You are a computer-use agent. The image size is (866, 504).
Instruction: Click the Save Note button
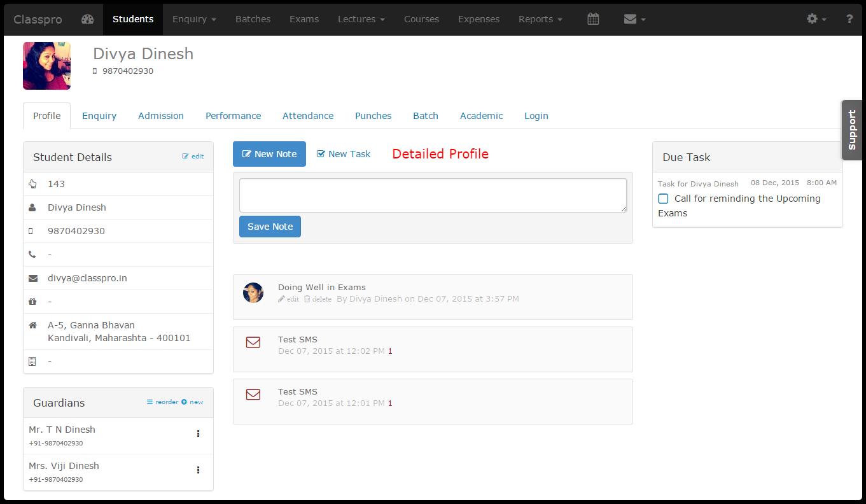(270, 227)
